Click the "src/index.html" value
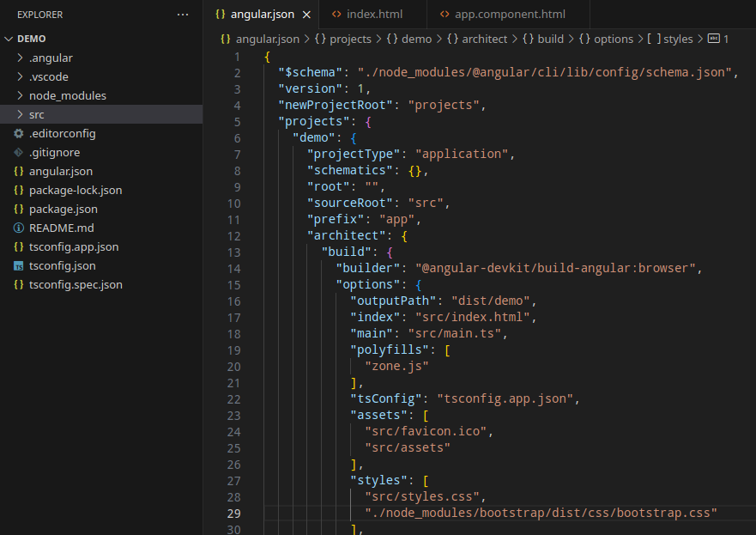This screenshot has width=756, height=535. click(473, 317)
